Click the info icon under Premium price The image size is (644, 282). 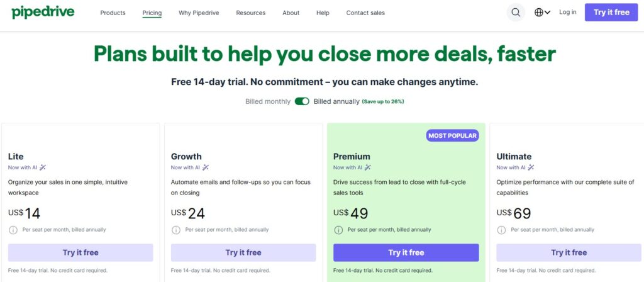[x=338, y=230]
